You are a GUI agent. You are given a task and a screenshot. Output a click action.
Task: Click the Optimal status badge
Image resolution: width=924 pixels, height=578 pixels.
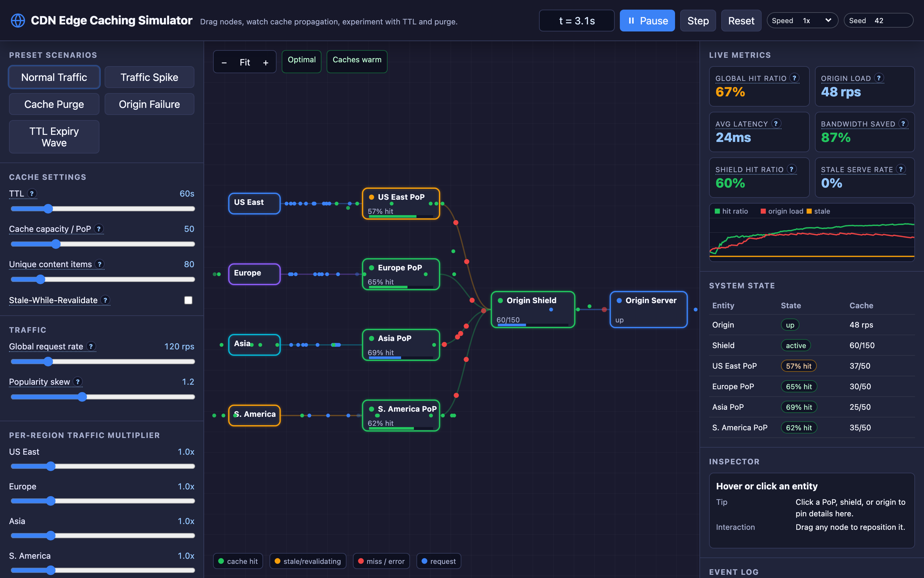(302, 61)
